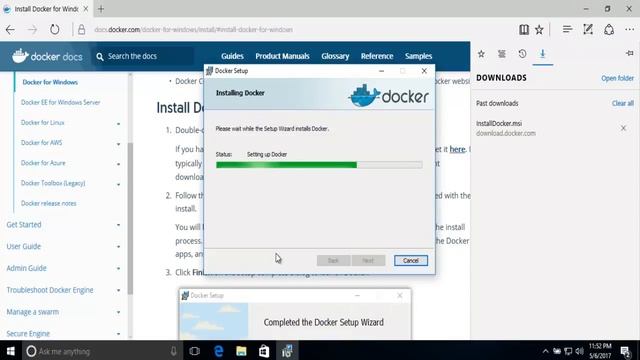Expand User Guide section arrow
The width and height of the screenshot is (640, 360).
(118, 247)
